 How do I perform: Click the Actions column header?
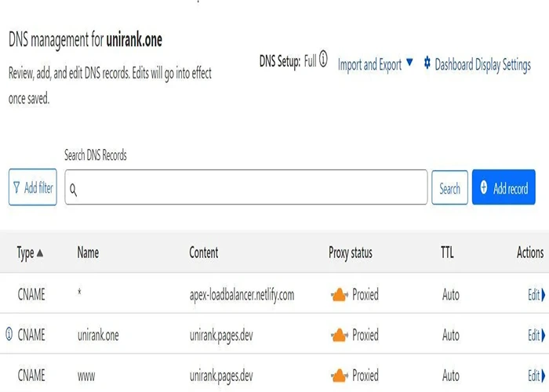click(x=530, y=252)
